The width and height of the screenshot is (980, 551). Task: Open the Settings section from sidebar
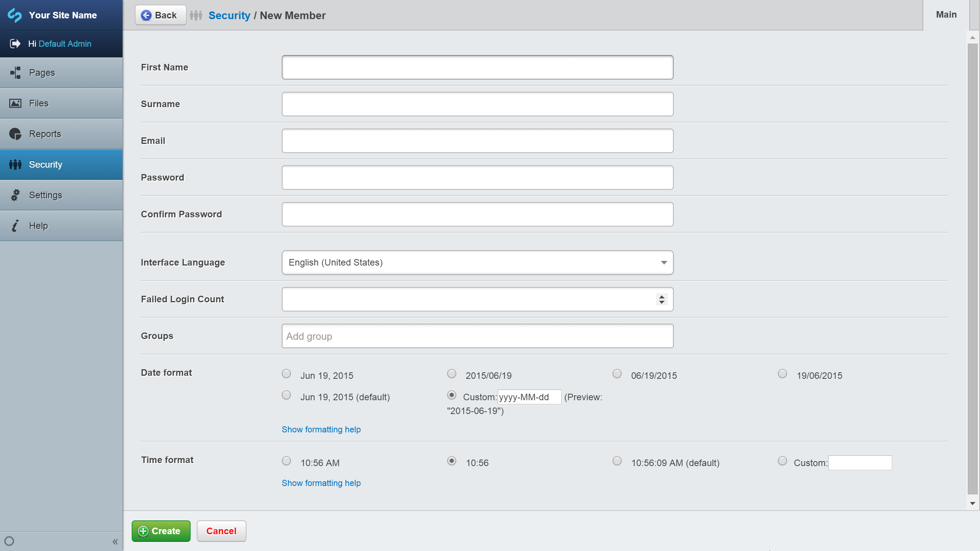(x=45, y=195)
